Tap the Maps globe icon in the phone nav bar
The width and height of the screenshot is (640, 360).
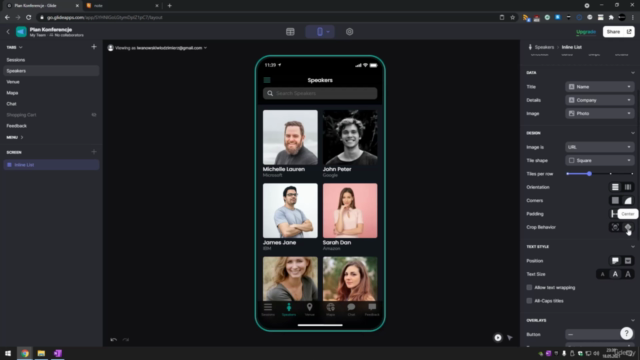pos(331,309)
